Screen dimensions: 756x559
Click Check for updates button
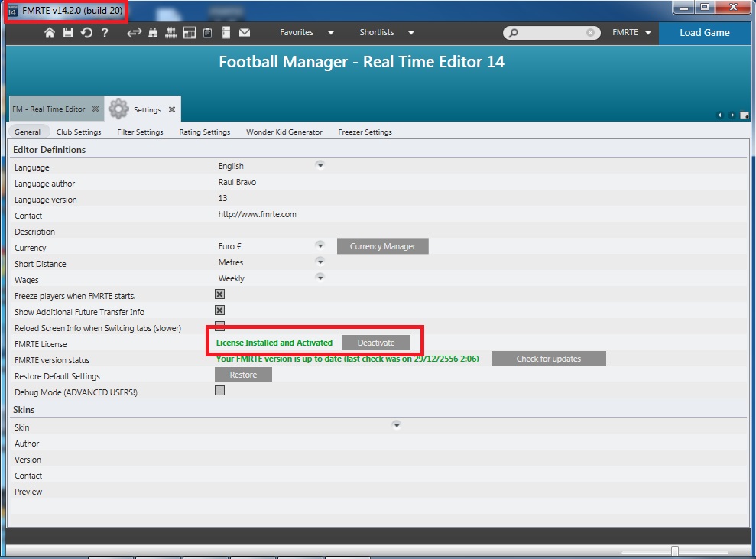click(x=549, y=359)
